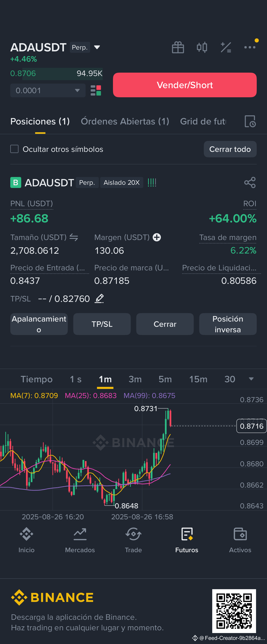Tap the TP/SL button
The height and width of the screenshot is (644, 267).
(102, 324)
